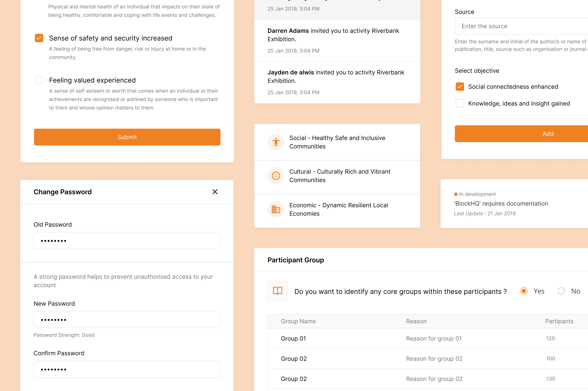Check Knowledge, ideas and insight gained
This screenshot has width=588, height=391.
(460, 103)
